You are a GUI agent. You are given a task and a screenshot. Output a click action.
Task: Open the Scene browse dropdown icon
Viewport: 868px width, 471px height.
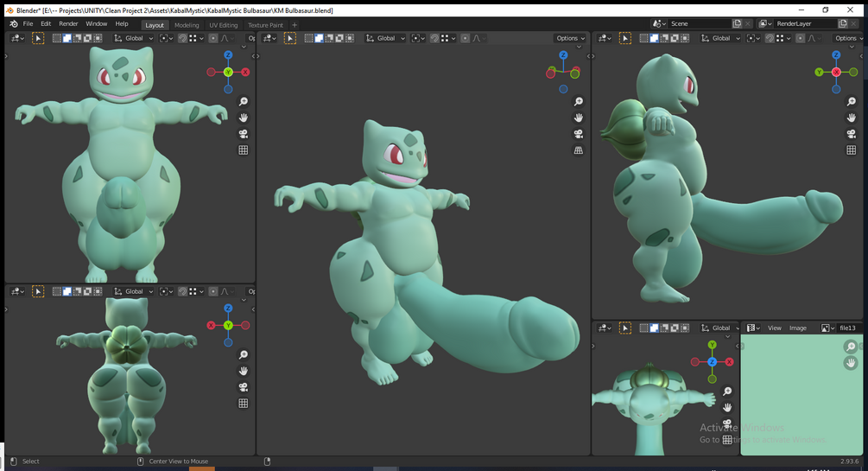659,24
